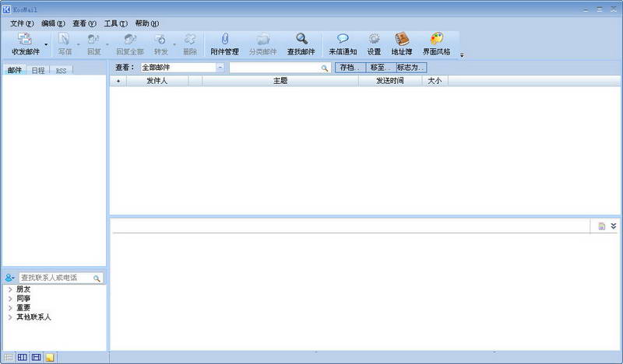Click the 删除 delete icon
This screenshot has height=364, width=623.
pyautogui.click(x=190, y=39)
